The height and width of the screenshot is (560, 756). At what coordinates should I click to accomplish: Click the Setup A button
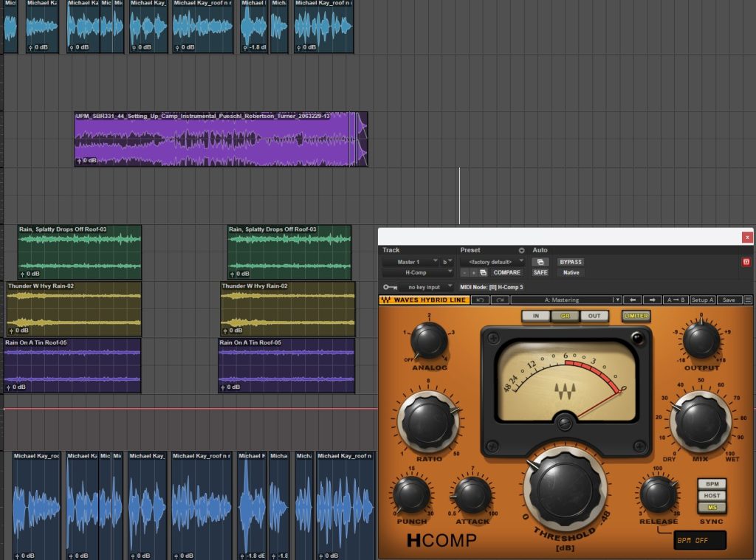click(x=702, y=300)
